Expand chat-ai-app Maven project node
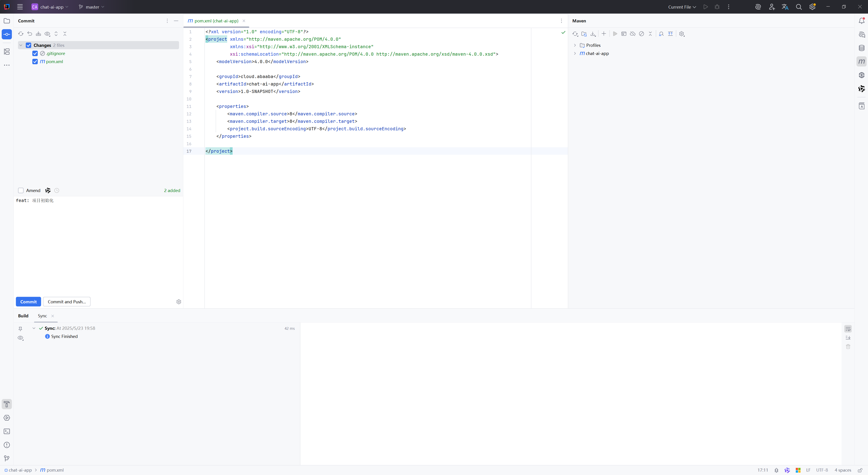 pos(575,53)
